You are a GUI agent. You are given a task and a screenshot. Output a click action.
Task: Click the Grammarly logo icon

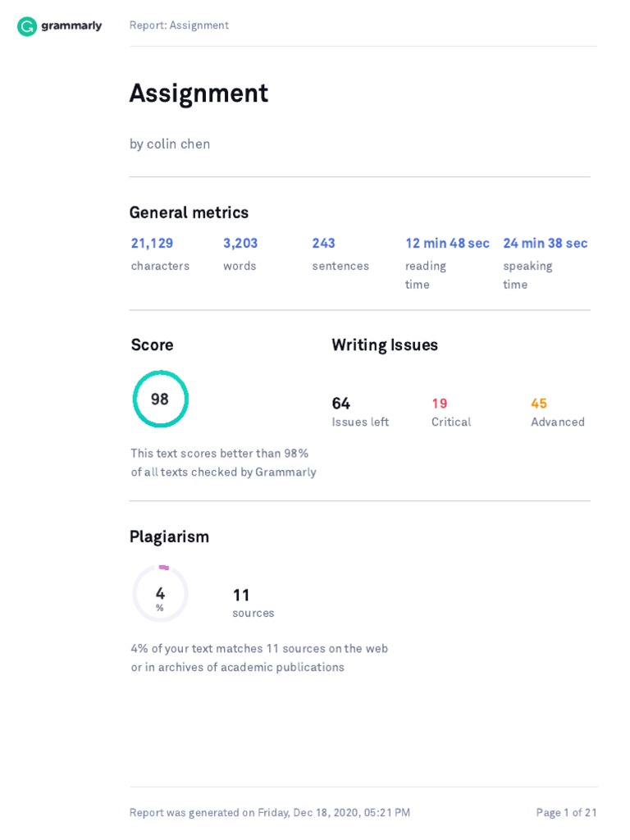click(27, 26)
